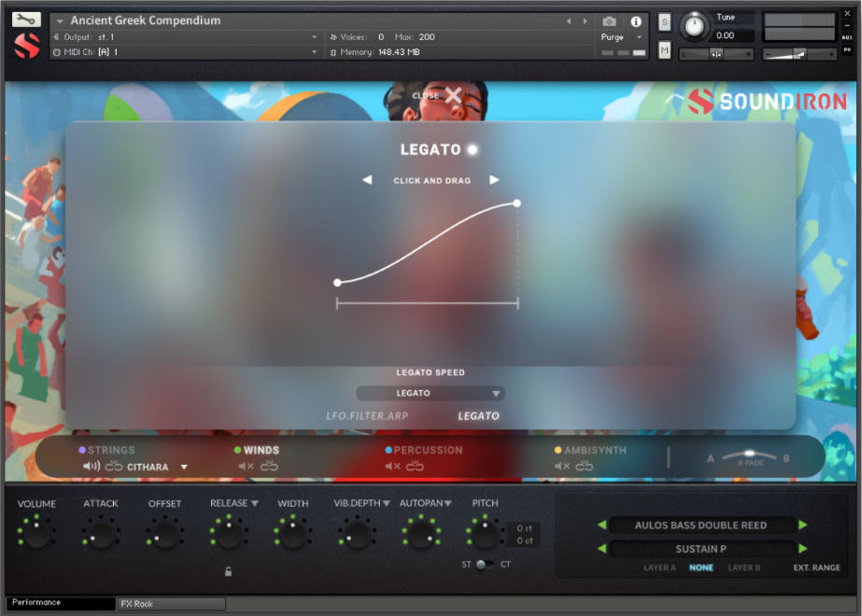
Task: Click the instrument info icon in the header
Action: [x=636, y=22]
